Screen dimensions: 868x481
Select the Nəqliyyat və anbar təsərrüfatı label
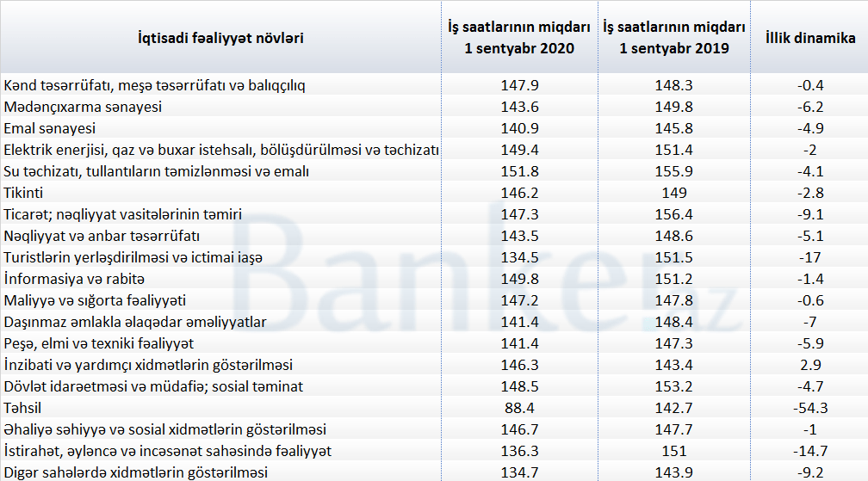click(102, 236)
